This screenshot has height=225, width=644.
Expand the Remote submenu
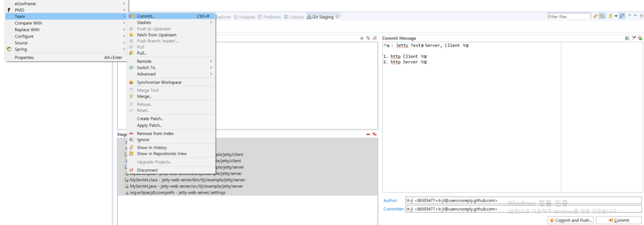point(171,61)
